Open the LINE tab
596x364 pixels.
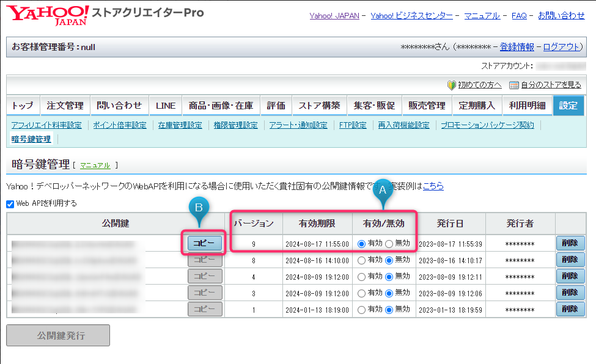[166, 106]
